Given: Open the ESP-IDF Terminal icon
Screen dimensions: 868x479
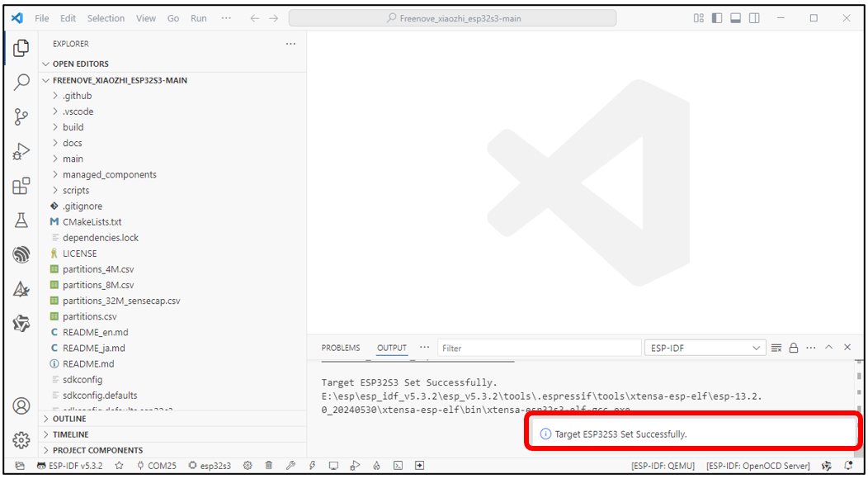Looking at the screenshot, I should 398,466.
